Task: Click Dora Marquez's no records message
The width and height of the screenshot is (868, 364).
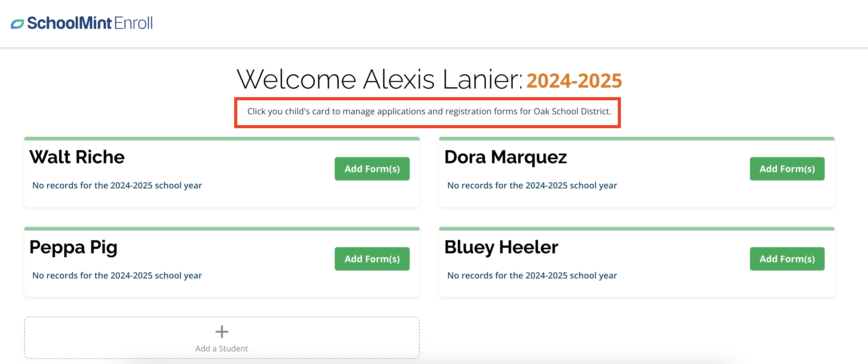Action: (532, 185)
